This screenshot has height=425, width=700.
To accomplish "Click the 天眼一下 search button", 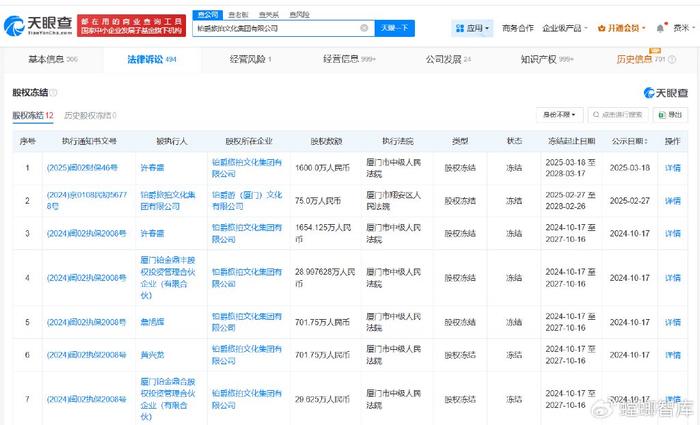I will click(395, 28).
